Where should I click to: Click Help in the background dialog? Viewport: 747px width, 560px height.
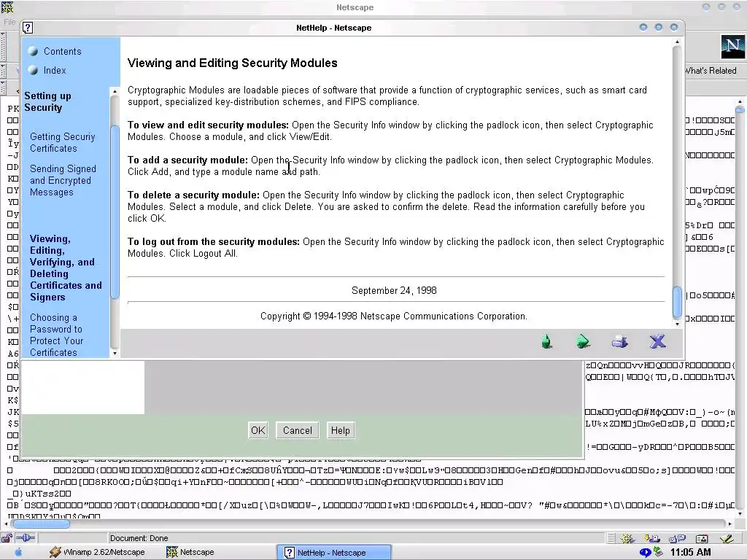coord(340,430)
